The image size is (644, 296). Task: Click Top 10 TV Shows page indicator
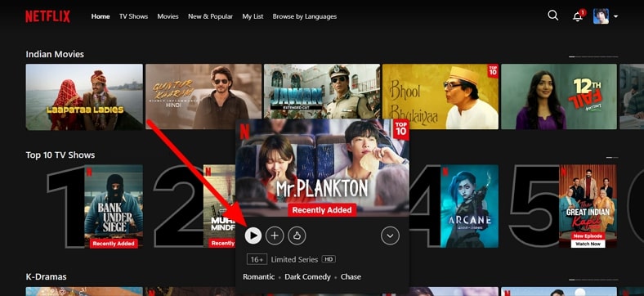pos(612,157)
